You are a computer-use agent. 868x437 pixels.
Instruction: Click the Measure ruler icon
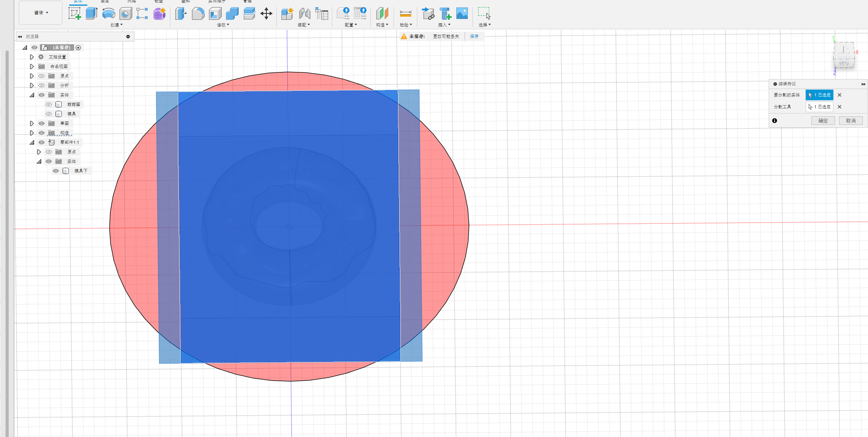(405, 13)
